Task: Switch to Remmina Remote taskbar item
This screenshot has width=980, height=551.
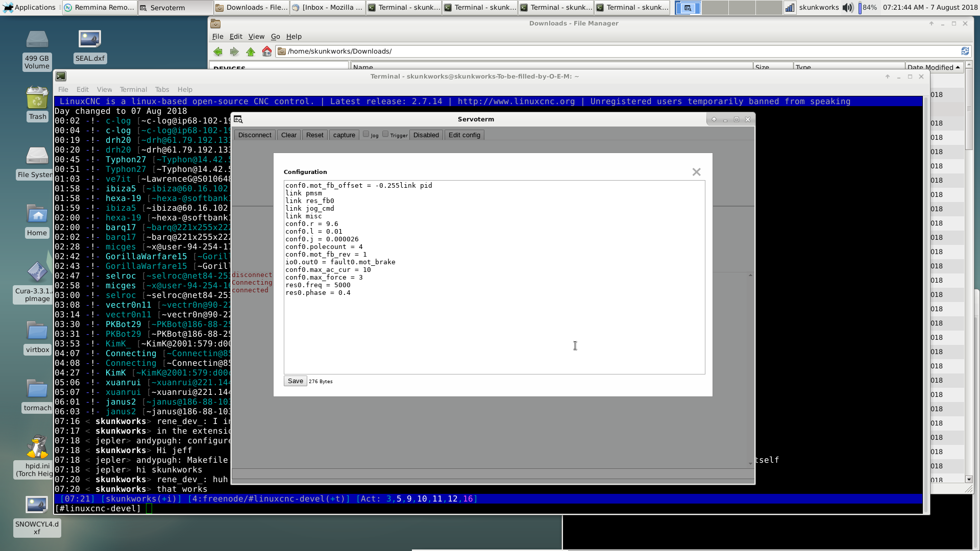Action: [x=99, y=7]
